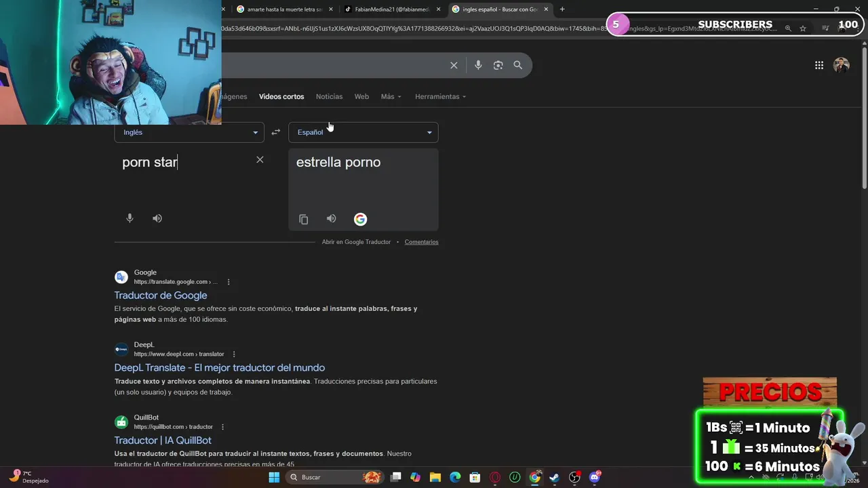Viewport: 868px width, 488px height.
Task: Click the Comentarios feedback link
Action: [x=421, y=242]
